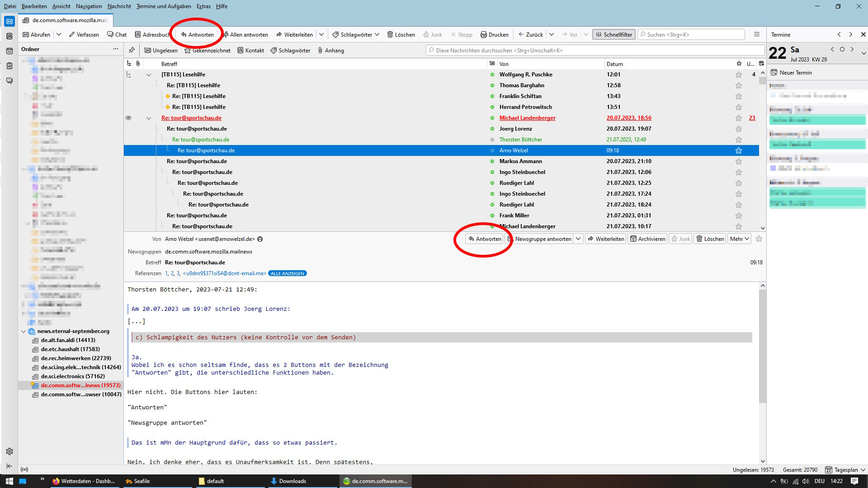Open the Mehr dropdown in message header
The height and width of the screenshot is (488, 868).
click(x=739, y=239)
